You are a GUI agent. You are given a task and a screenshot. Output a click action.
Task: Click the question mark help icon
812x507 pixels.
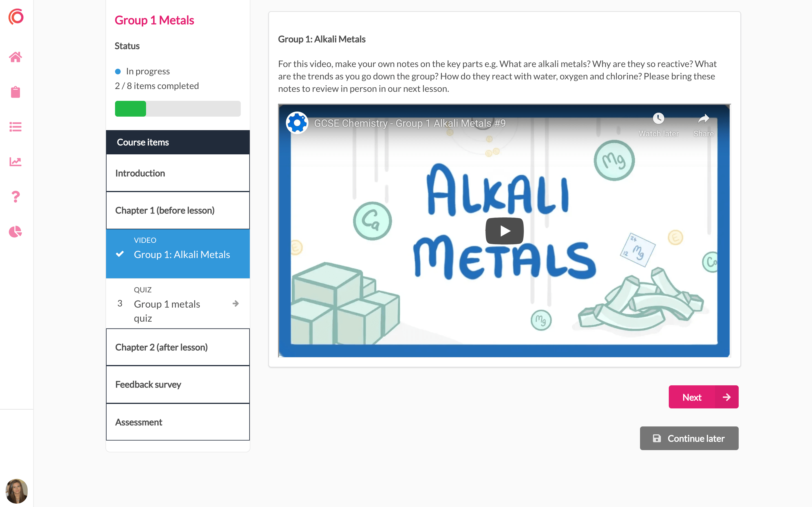pyautogui.click(x=16, y=197)
